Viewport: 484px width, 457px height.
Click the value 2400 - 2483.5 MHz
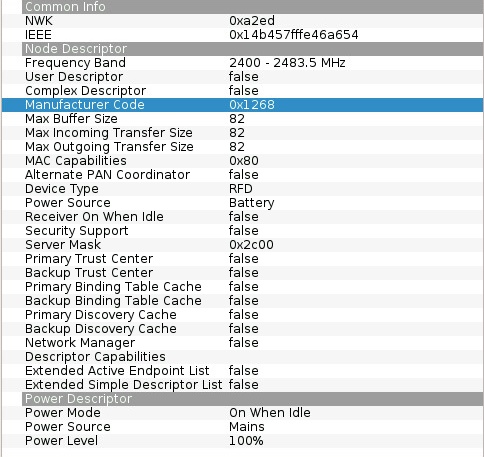287,63
